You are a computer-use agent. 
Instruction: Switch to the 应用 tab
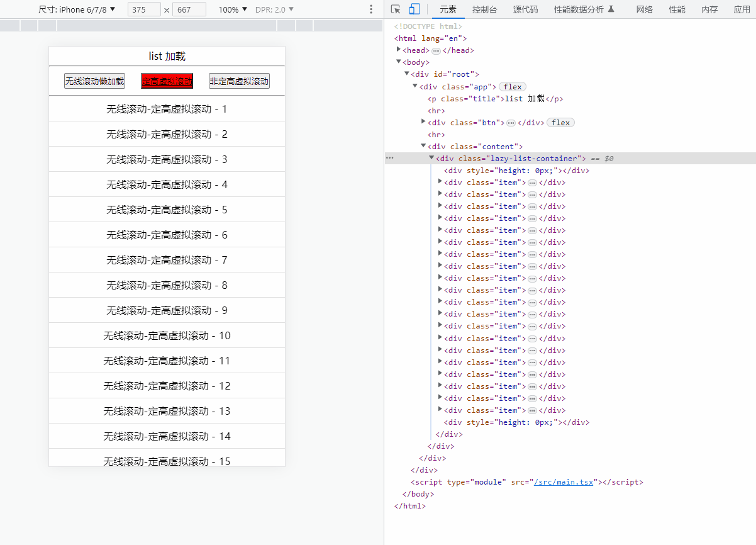(742, 9)
